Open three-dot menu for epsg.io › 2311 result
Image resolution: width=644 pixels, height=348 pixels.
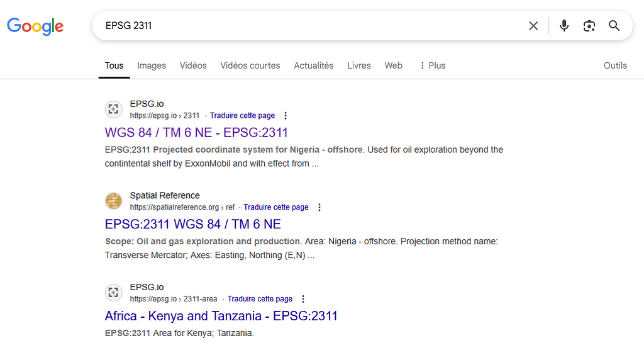[x=286, y=115]
